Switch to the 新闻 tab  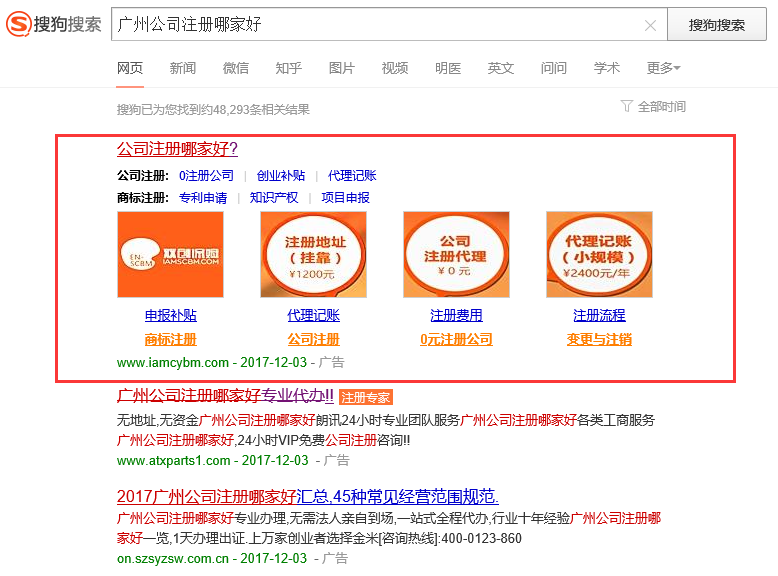[x=183, y=68]
